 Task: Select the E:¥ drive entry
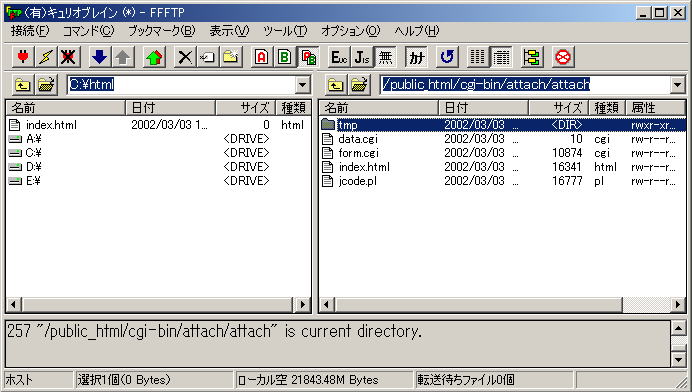pyautogui.click(x=33, y=181)
